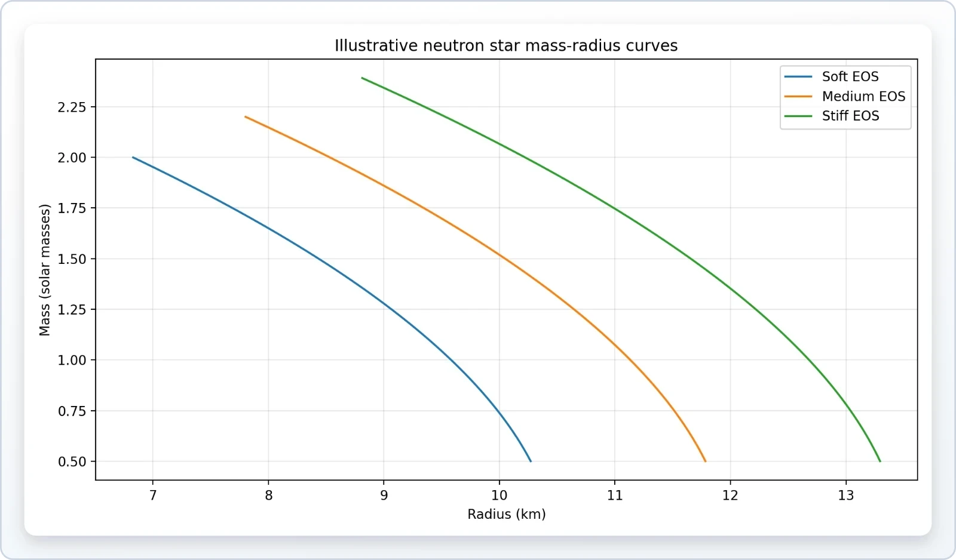Select 'Soft EOS' legend label
Viewport: 956px width, 560px height.
coord(850,76)
